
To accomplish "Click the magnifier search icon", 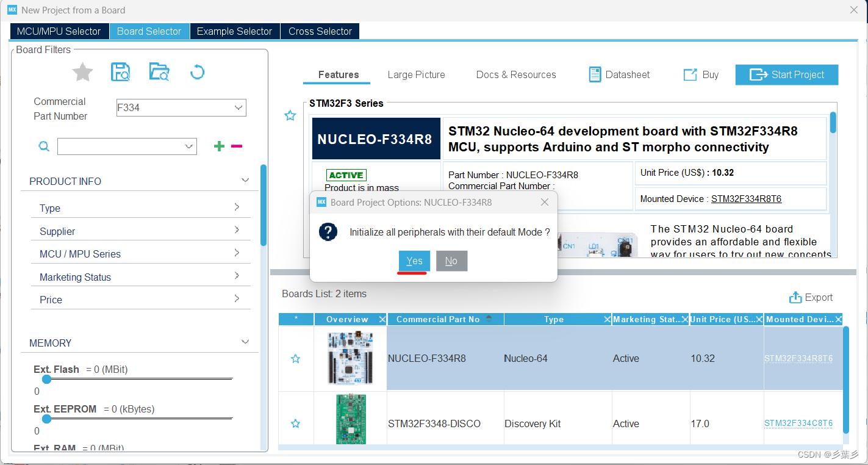I will (44, 146).
